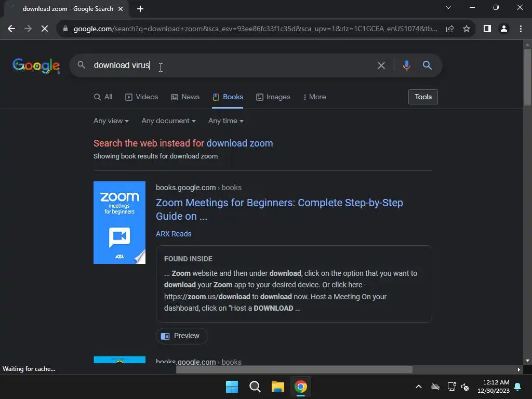Click the OneDrive tray icon

pyautogui.click(x=435, y=387)
